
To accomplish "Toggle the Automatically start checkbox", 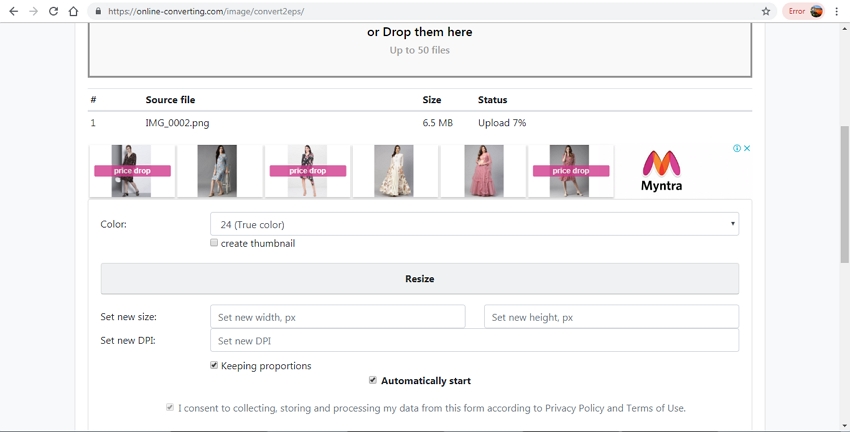I will click(x=373, y=381).
